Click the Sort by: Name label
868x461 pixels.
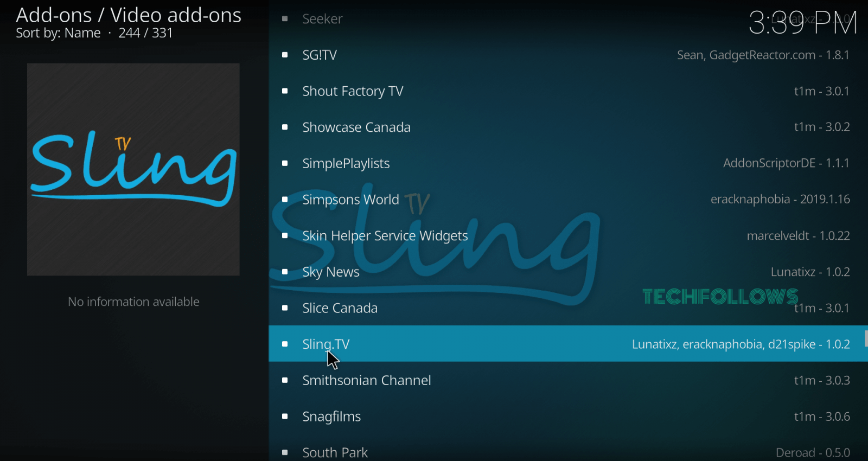(58, 33)
